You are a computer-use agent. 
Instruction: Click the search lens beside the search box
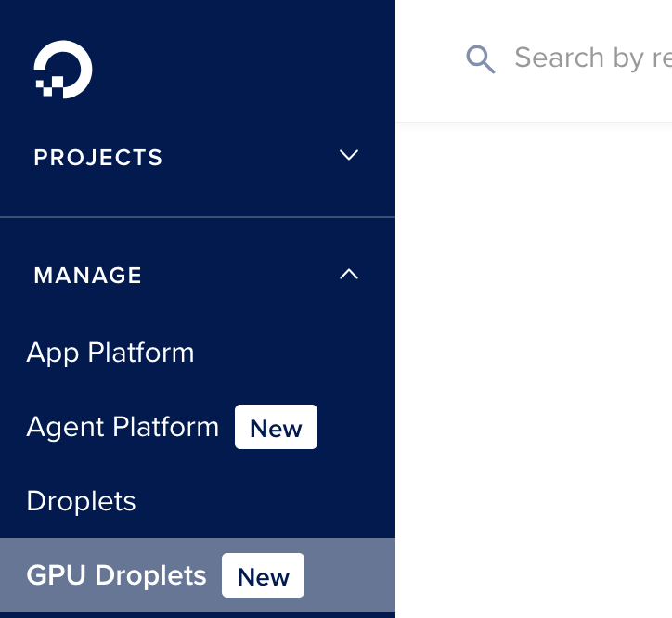481,59
